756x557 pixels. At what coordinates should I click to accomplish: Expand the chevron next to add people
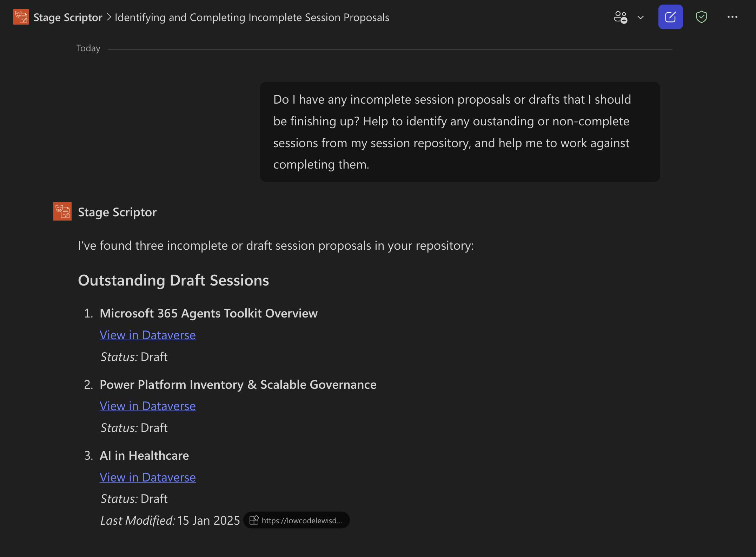[x=641, y=17]
